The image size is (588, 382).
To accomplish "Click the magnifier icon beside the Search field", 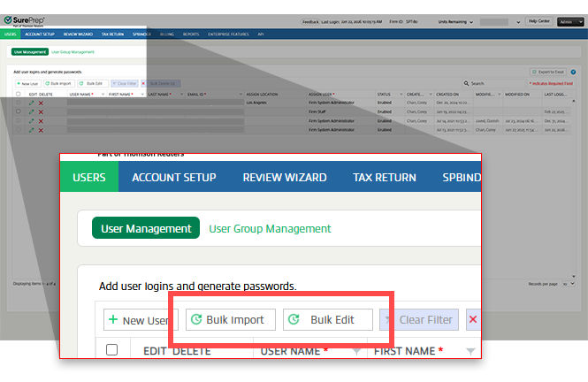I will 466,83.
